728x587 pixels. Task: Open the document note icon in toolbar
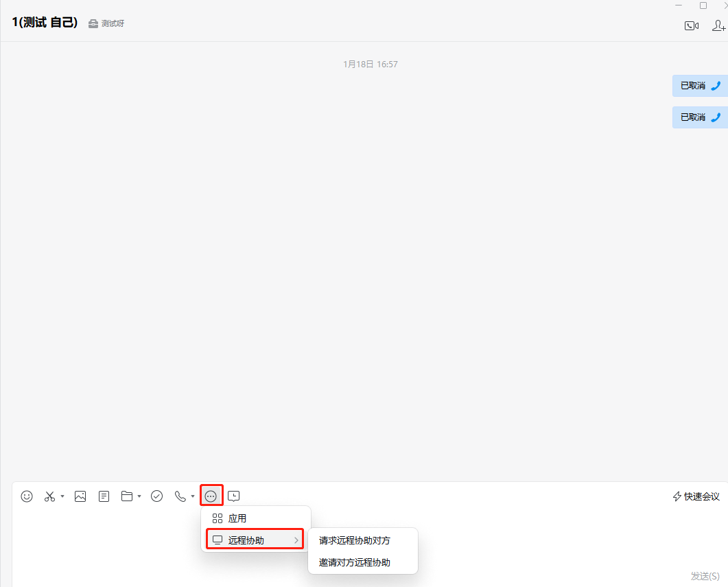[x=104, y=496]
